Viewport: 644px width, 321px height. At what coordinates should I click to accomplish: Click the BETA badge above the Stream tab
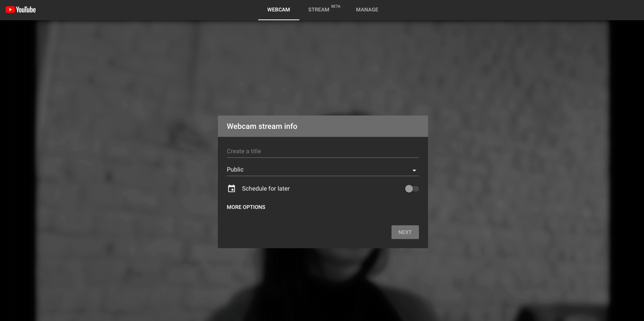[336, 6]
